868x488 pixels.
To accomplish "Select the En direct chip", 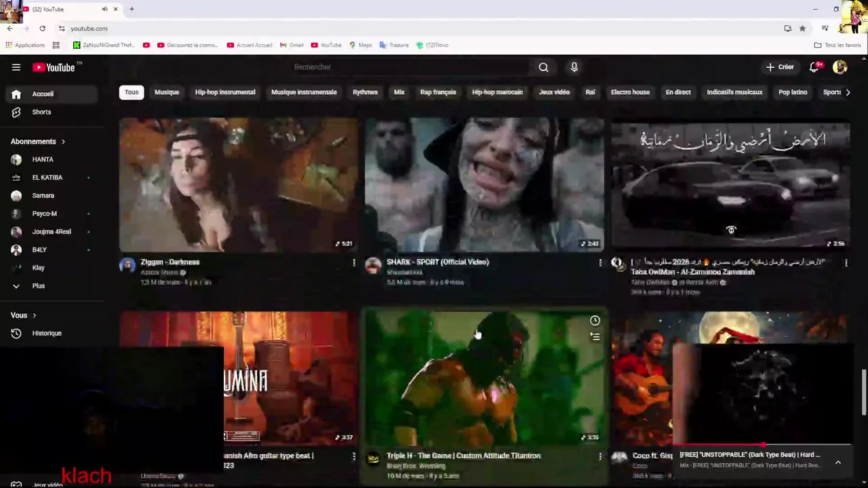I will pyautogui.click(x=678, y=92).
